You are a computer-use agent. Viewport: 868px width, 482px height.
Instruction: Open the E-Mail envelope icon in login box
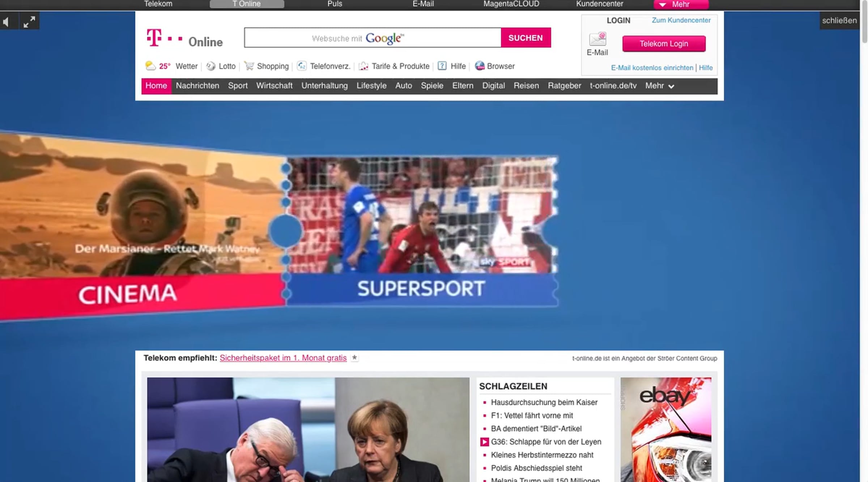(597, 39)
